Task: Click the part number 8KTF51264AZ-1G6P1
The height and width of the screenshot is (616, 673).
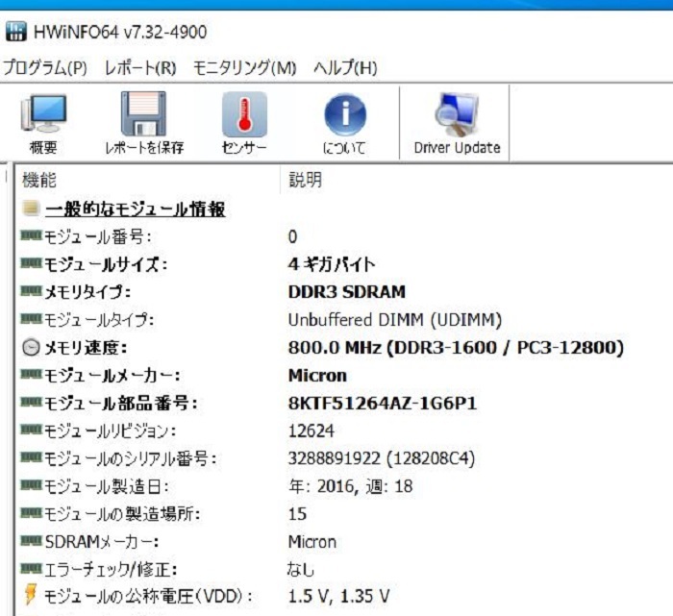Action: point(383,404)
